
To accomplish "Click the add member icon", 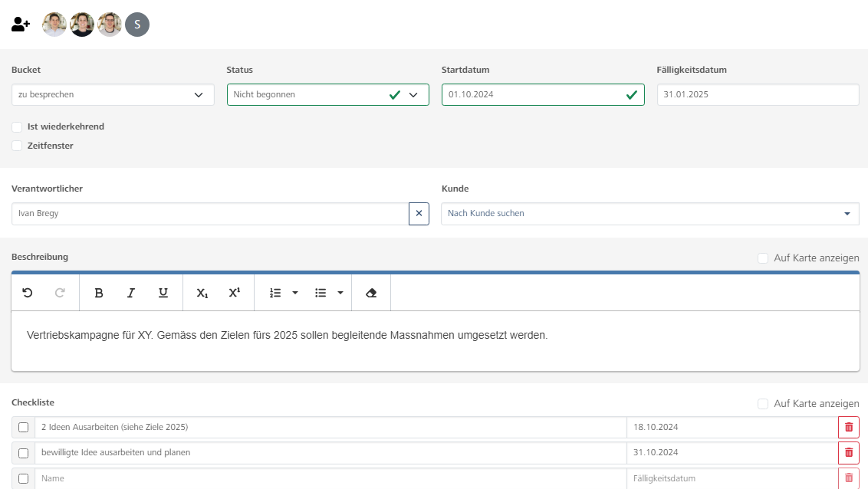I will click(21, 25).
